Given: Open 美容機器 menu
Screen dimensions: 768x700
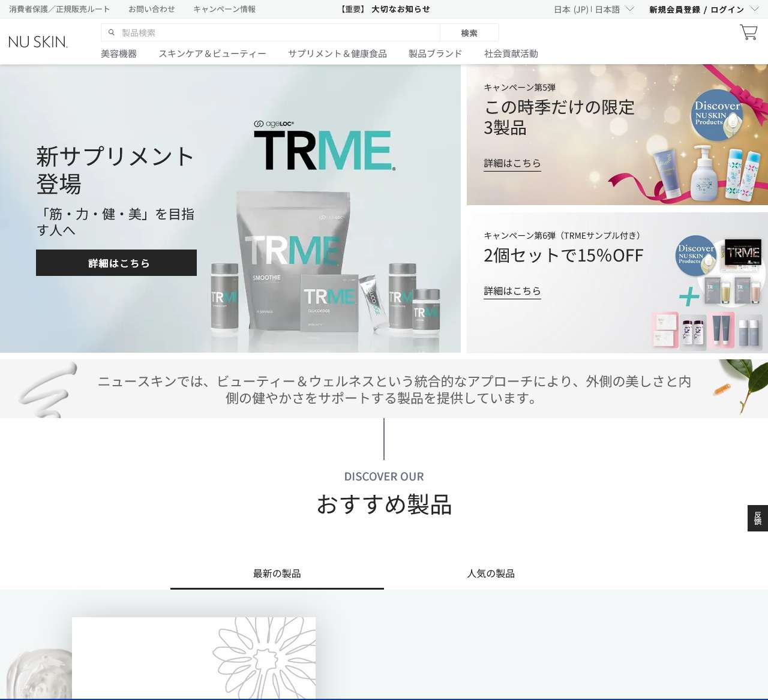Looking at the screenshot, I should click(119, 53).
